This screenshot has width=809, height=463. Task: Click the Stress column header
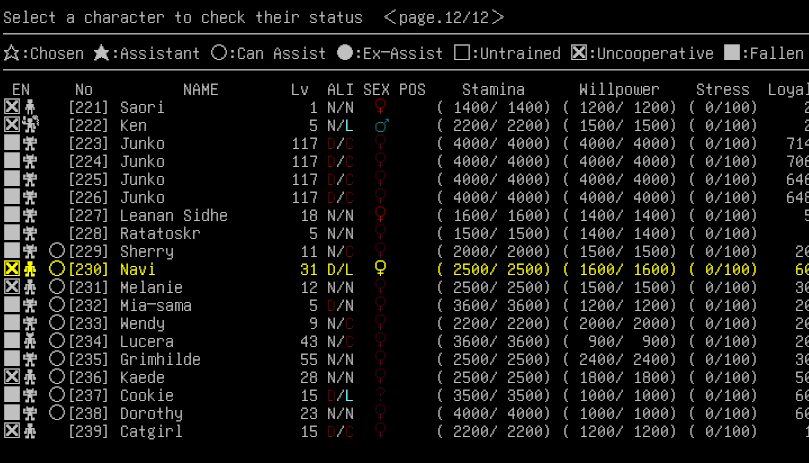coord(722,89)
